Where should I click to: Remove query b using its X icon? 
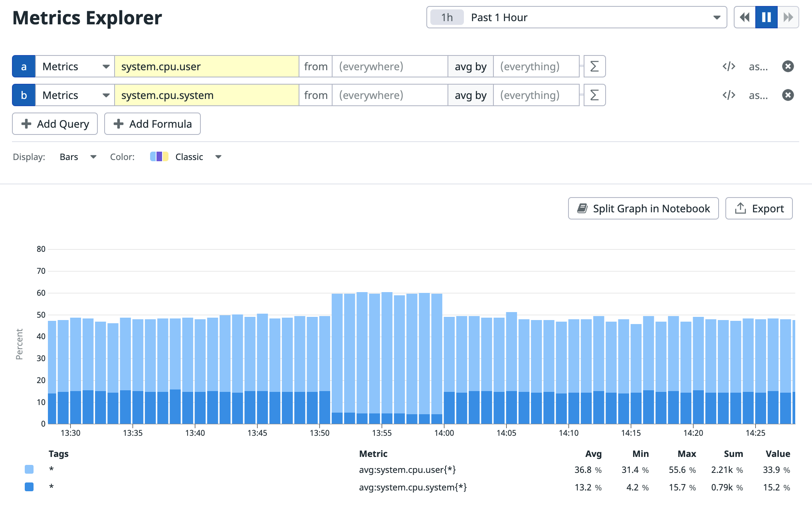pos(788,95)
